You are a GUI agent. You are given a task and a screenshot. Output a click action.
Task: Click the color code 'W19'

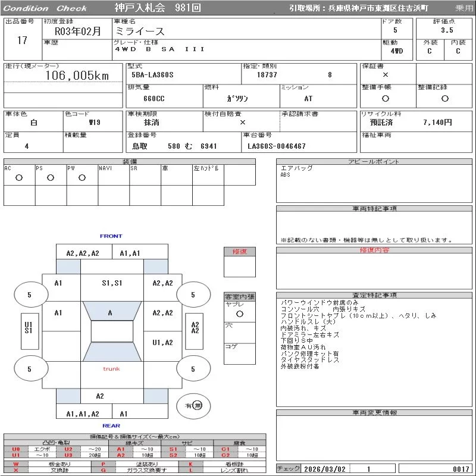[95, 123]
